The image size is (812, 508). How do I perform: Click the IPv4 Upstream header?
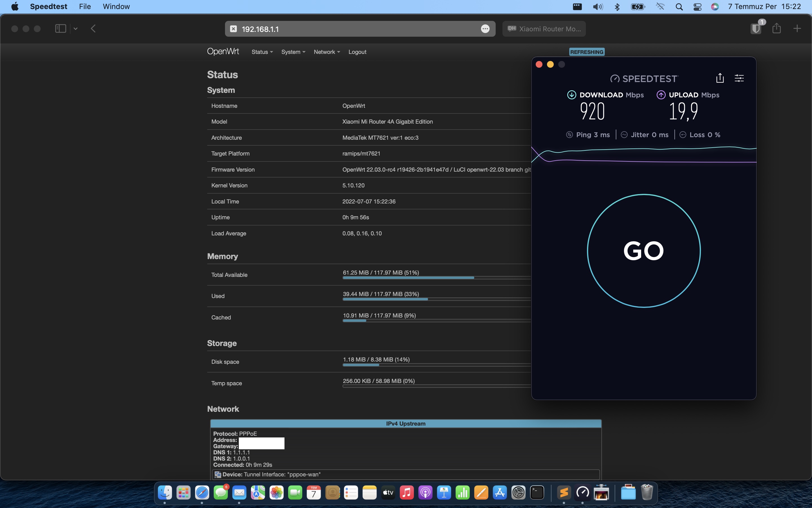(x=406, y=424)
